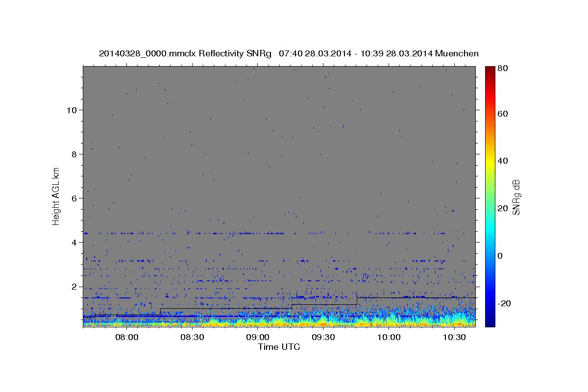
Task: Click the colorbar value 60
Action: 502,114
